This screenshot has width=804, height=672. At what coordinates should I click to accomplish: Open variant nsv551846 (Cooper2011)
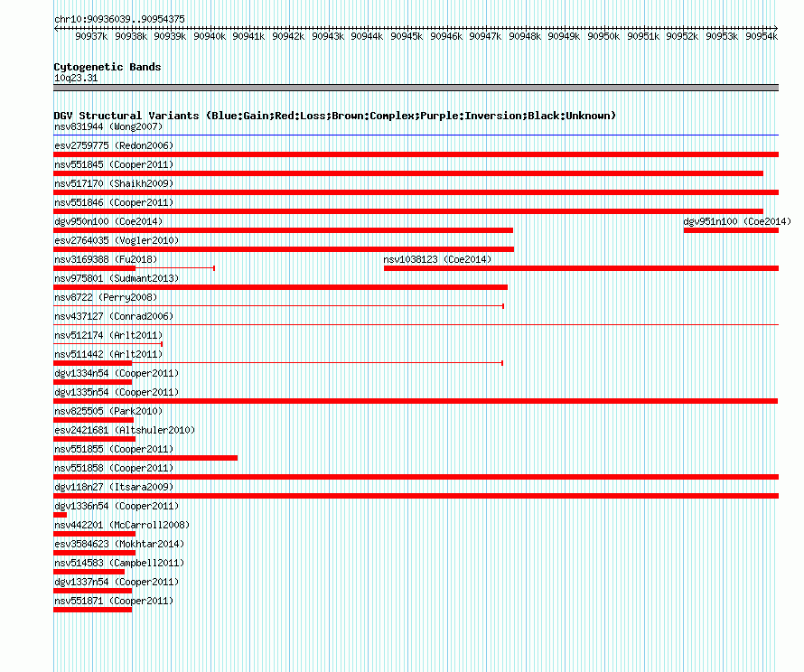(x=114, y=202)
